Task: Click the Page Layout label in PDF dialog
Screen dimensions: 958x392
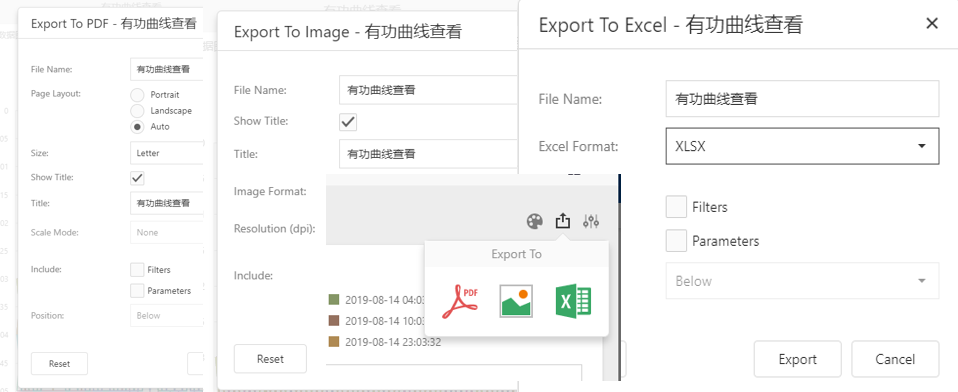Action: click(x=56, y=93)
